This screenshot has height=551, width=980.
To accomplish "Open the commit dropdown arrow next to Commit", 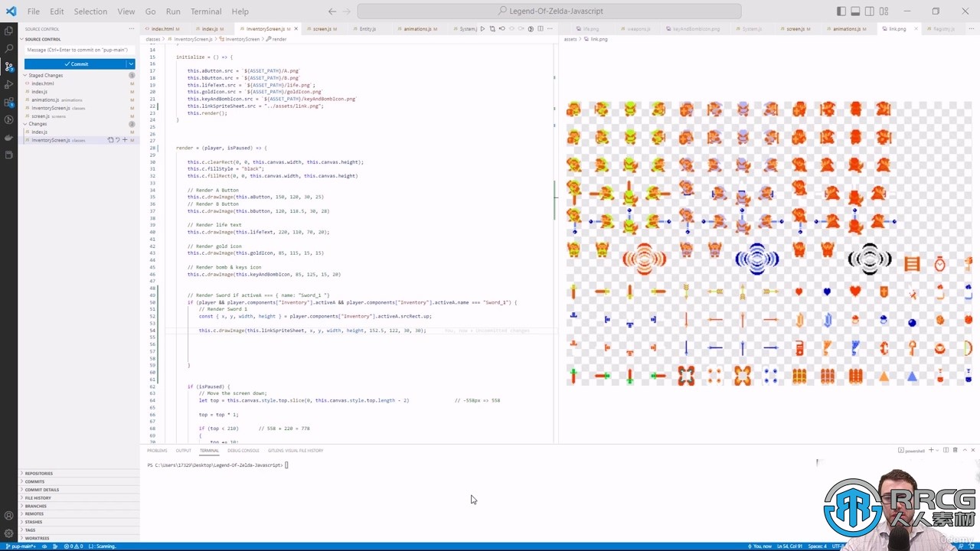I will (x=131, y=64).
